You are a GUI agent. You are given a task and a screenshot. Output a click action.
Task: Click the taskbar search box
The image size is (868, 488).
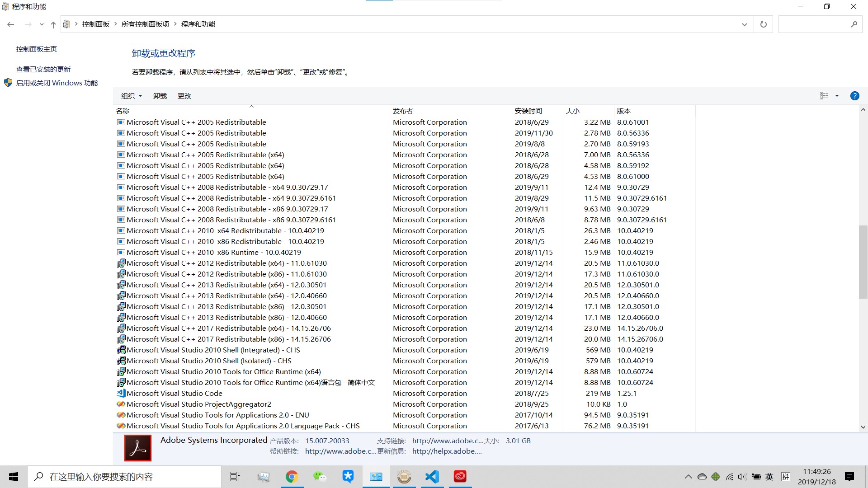tap(124, 477)
